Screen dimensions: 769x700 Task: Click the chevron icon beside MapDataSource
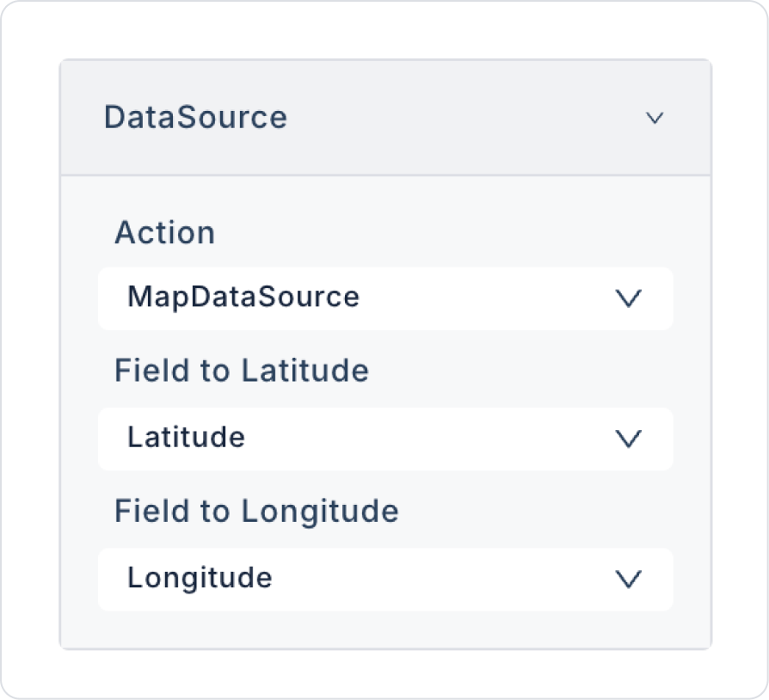click(630, 298)
